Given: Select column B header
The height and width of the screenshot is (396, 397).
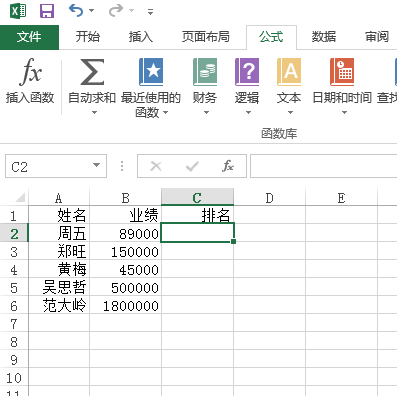Looking at the screenshot, I should 125,198.
